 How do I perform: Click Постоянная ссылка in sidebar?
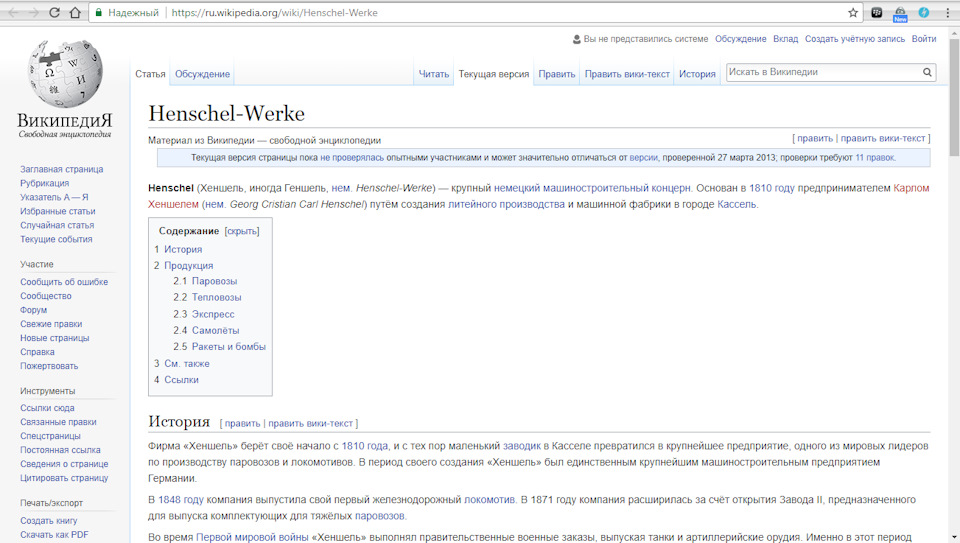pos(60,450)
